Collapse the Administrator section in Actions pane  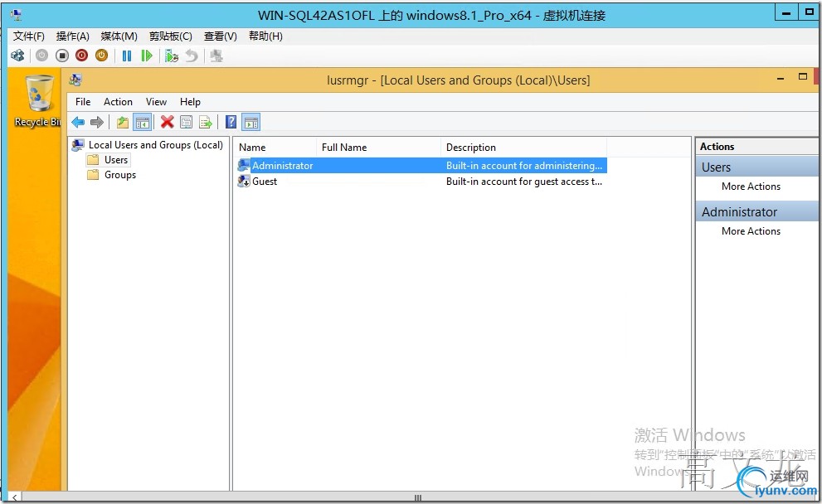pyautogui.click(x=757, y=211)
